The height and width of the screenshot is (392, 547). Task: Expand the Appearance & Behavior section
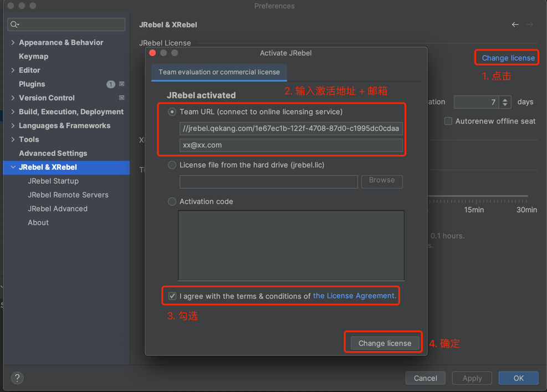pyautogui.click(x=13, y=43)
